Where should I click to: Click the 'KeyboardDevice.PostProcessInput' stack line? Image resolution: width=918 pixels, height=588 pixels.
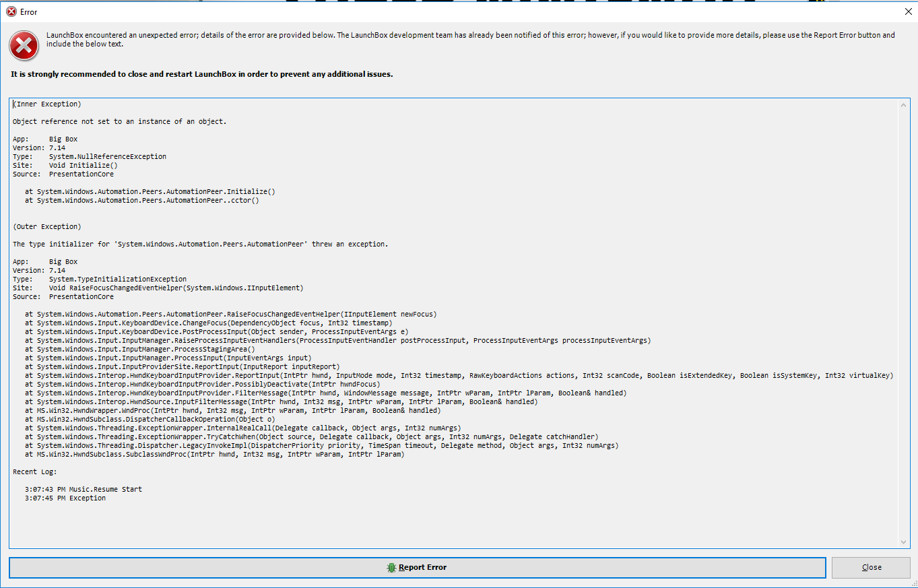tap(217, 331)
